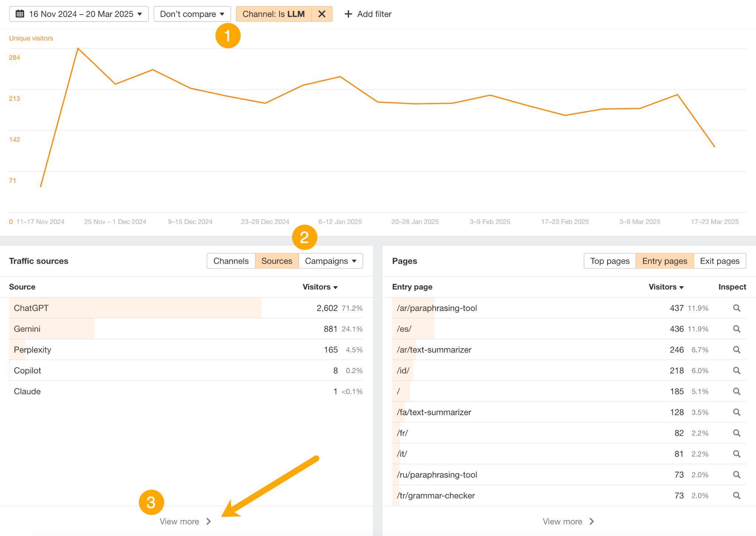The width and height of the screenshot is (756, 536).
Task: Open the Campaigns dropdown arrow
Action: click(x=353, y=261)
